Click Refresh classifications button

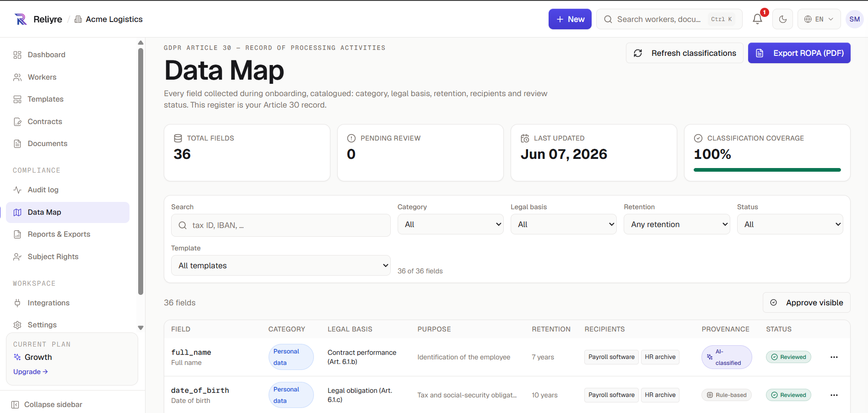(685, 53)
